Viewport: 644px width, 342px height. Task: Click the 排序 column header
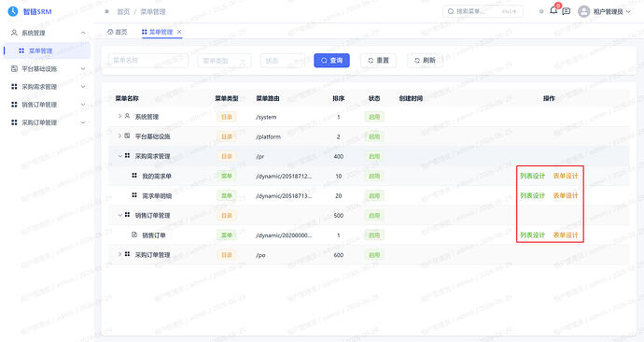point(339,98)
